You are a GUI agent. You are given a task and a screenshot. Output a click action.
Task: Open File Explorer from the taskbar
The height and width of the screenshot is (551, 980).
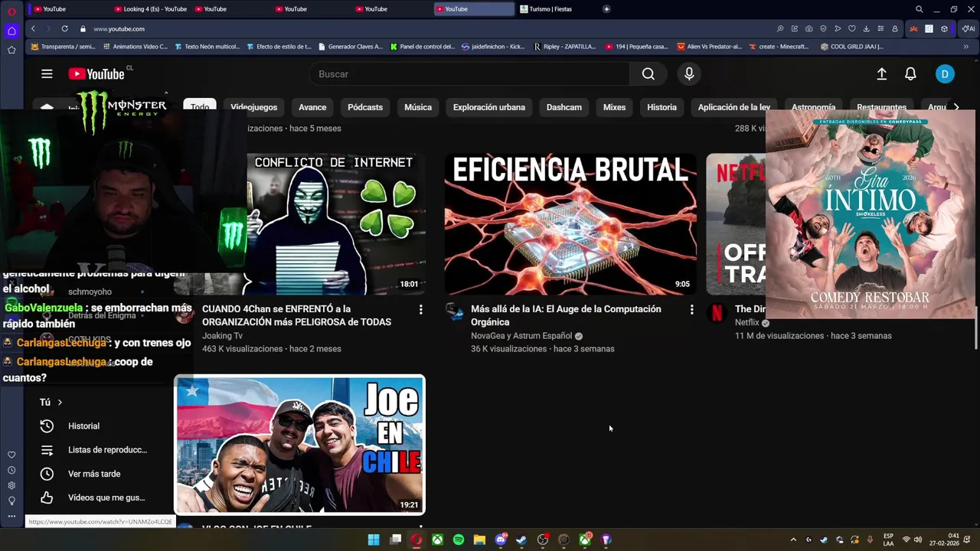tap(479, 540)
